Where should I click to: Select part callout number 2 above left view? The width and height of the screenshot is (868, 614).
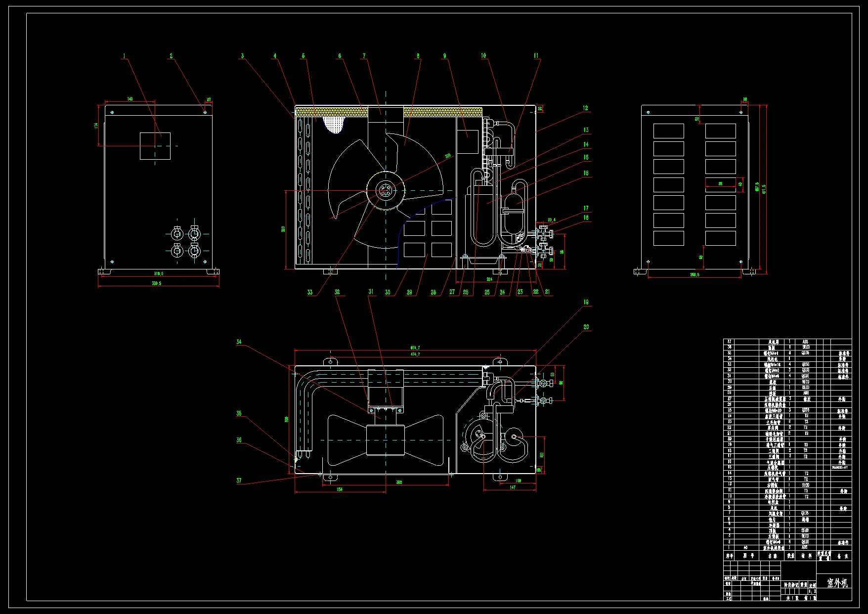171,56
